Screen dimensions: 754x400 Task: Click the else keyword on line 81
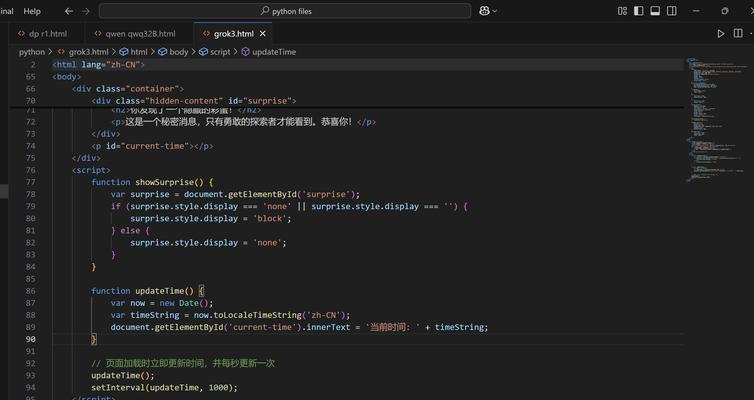(x=130, y=231)
